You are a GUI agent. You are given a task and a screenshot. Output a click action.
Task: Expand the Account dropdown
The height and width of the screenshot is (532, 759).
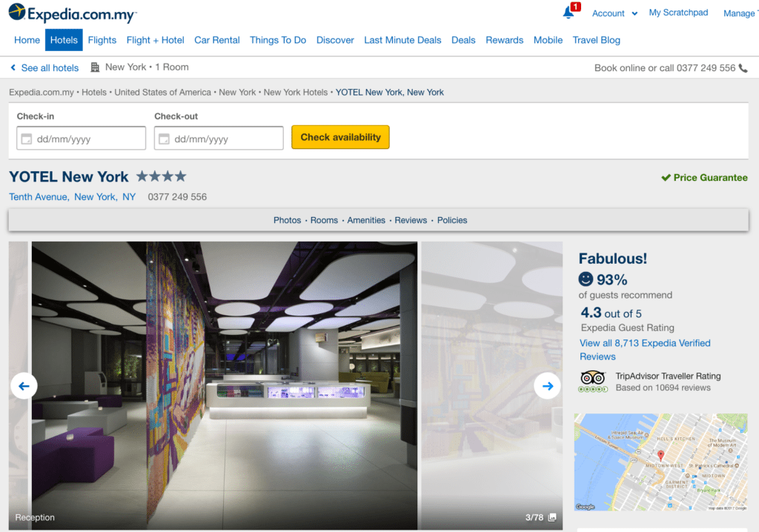tap(614, 13)
